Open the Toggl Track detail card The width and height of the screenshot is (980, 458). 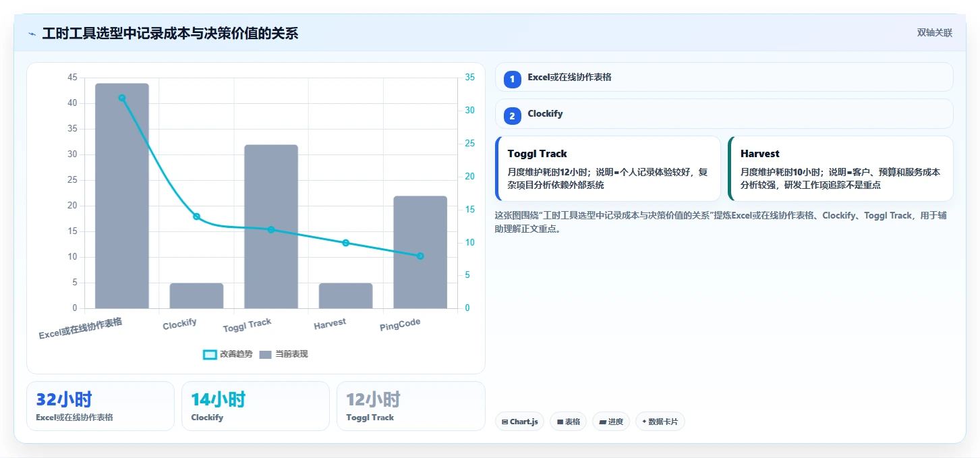[608, 169]
